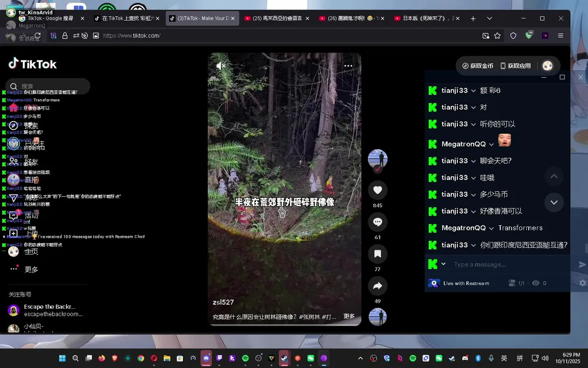Expand dropdown next to tianji33 听你的可以

click(473, 125)
